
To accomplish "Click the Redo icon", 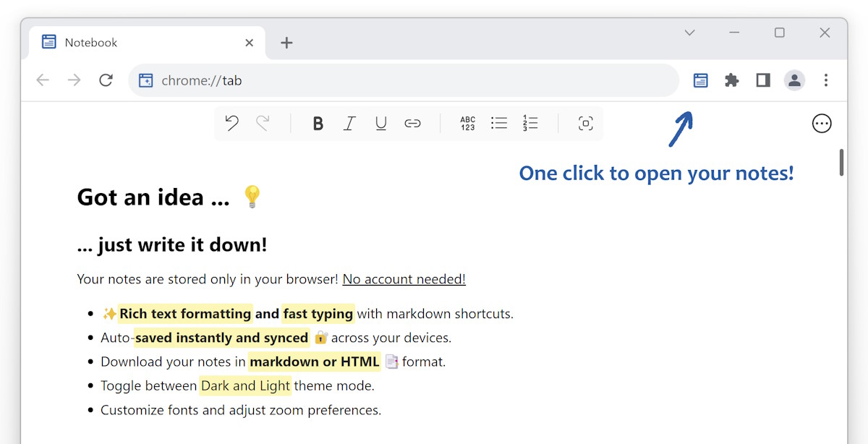I will (263, 123).
